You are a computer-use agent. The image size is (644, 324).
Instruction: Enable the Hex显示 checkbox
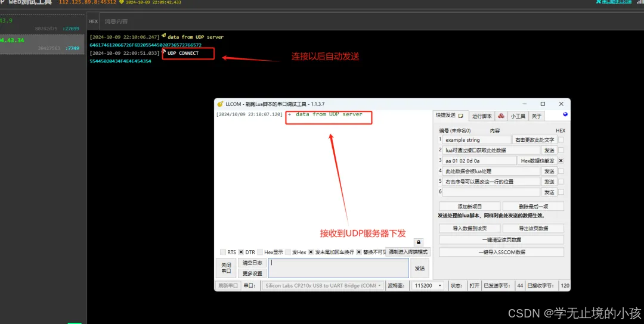[260, 252]
